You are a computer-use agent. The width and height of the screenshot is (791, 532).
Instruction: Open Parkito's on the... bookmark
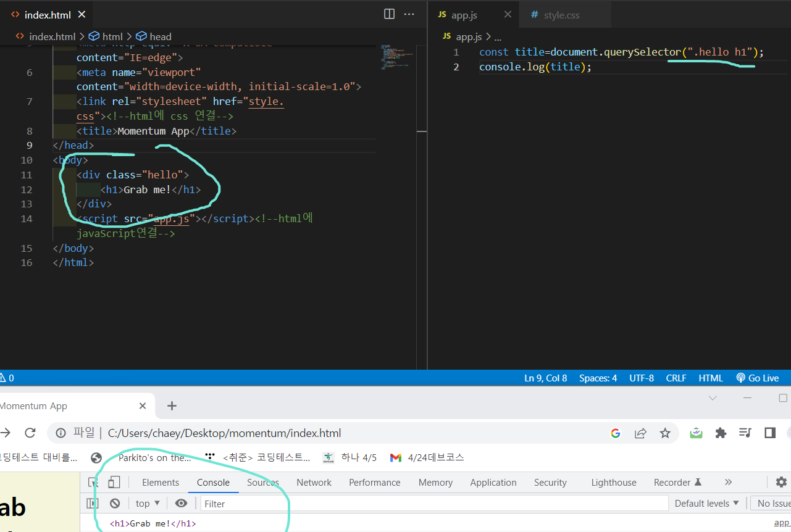coord(141,457)
